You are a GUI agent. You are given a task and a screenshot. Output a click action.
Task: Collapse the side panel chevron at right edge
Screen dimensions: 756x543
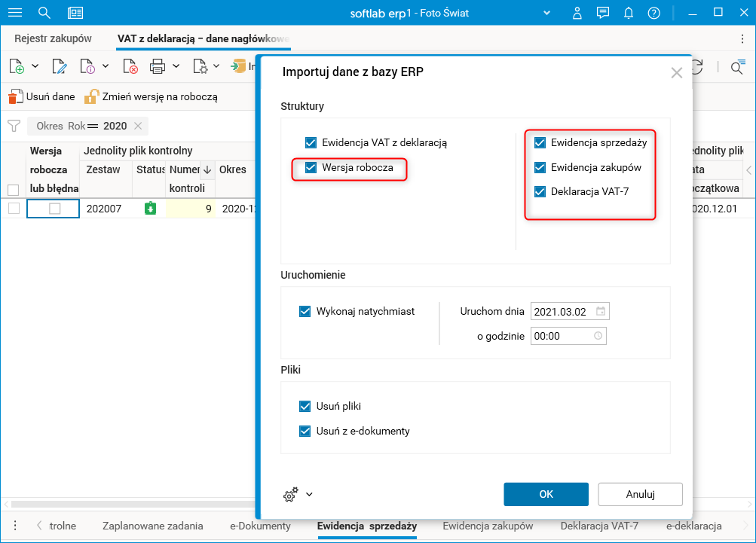[x=748, y=170]
